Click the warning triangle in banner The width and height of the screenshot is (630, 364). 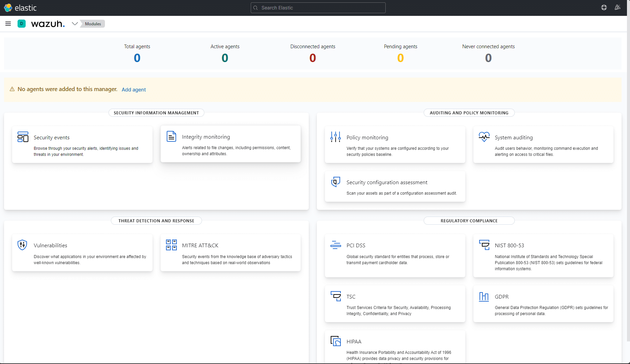pos(12,89)
